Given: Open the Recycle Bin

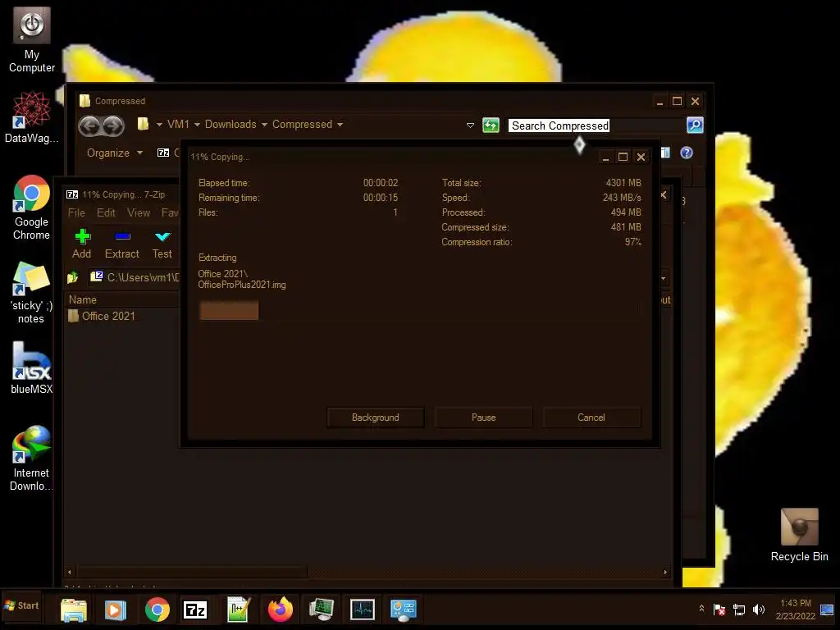Looking at the screenshot, I should [x=799, y=535].
